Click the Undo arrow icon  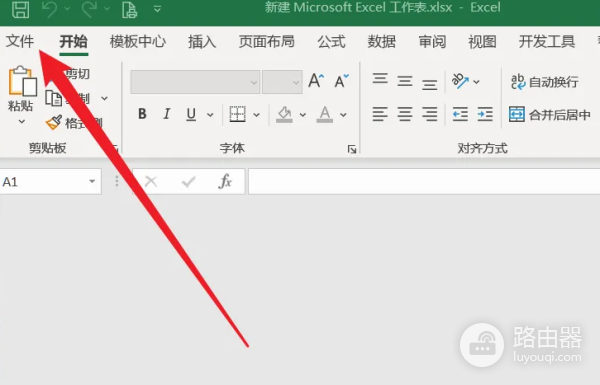[50, 9]
